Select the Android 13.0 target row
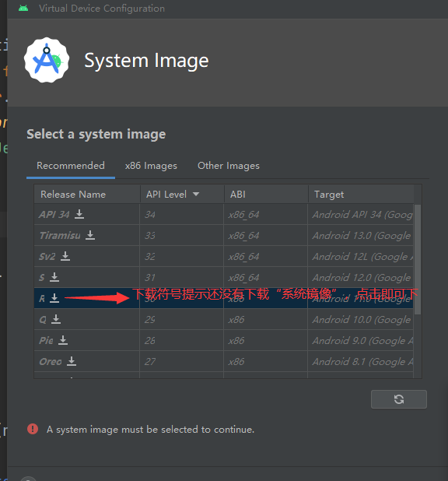The image size is (448, 481). pyautogui.click(x=223, y=235)
